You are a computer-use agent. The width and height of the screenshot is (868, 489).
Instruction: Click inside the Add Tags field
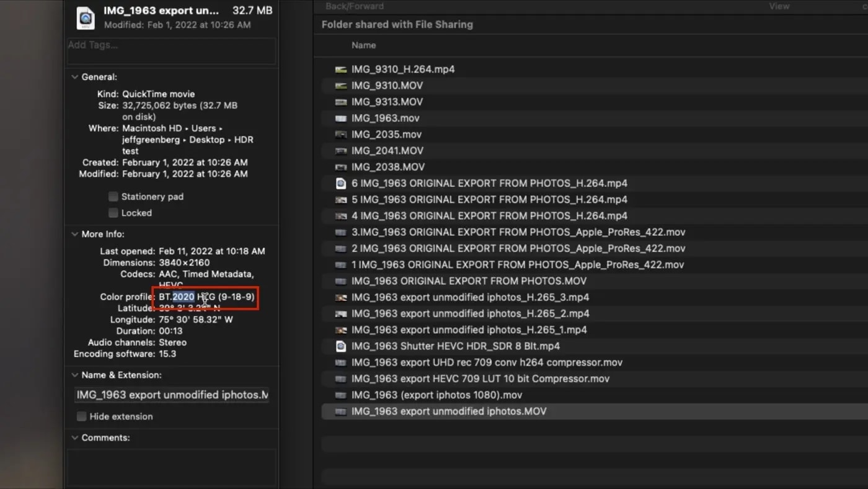[x=170, y=51]
